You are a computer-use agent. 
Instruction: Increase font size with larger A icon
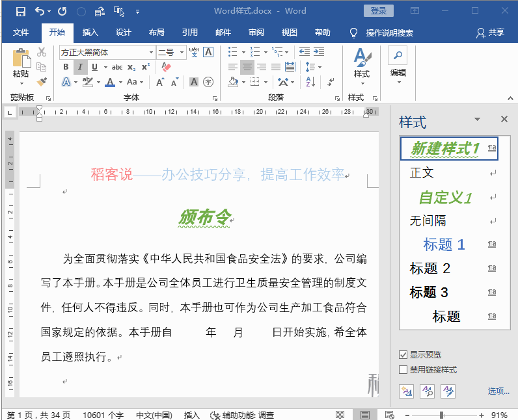click(x=160, y=82)
